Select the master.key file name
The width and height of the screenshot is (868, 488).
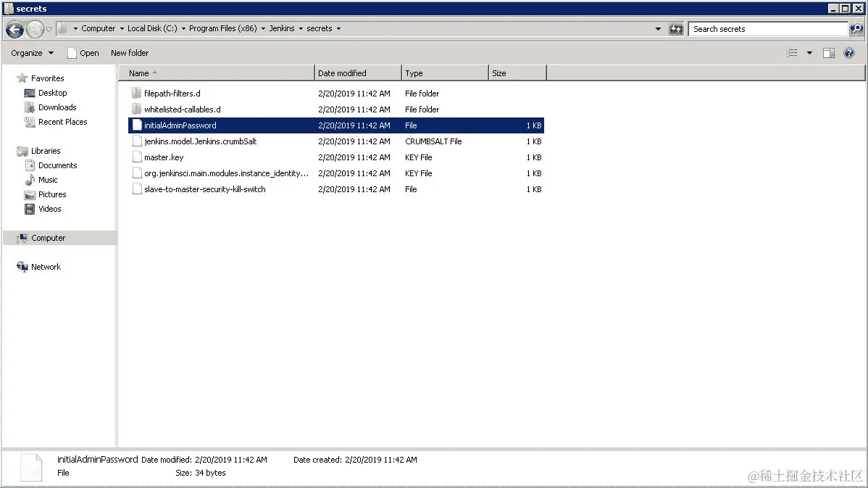click(x=164, y=157)
